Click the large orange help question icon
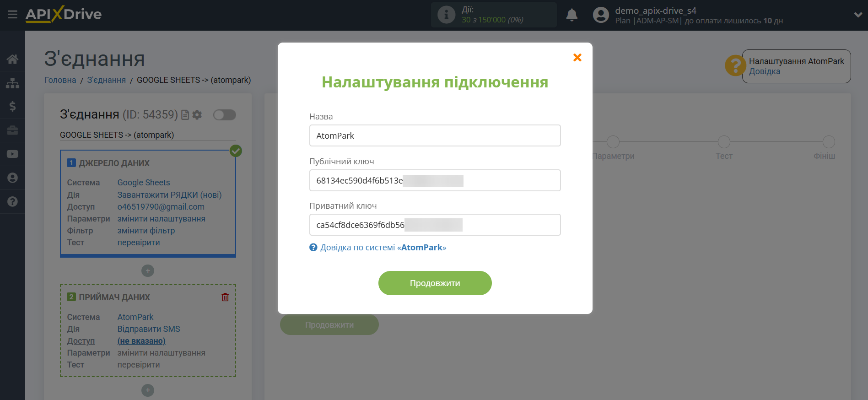This screenshot has width=868, height=400. pyautogui.click(x=735, y=66)
